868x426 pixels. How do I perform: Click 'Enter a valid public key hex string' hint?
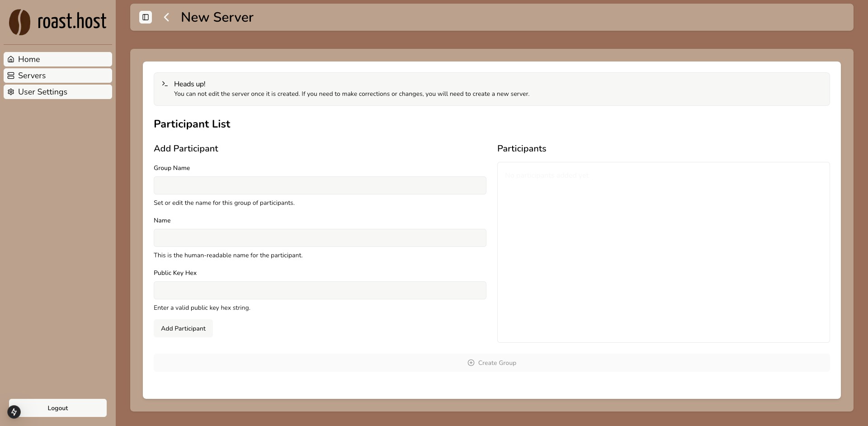202,308
